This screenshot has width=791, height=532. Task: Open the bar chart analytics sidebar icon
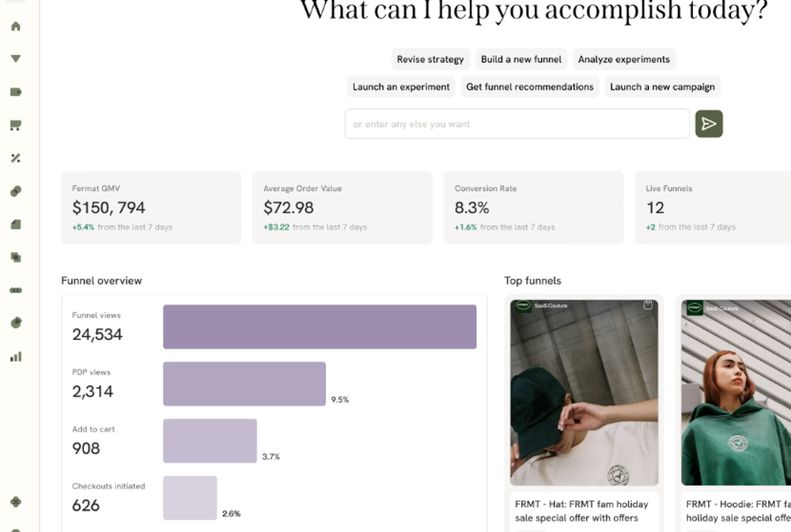(x=15, y=357)
